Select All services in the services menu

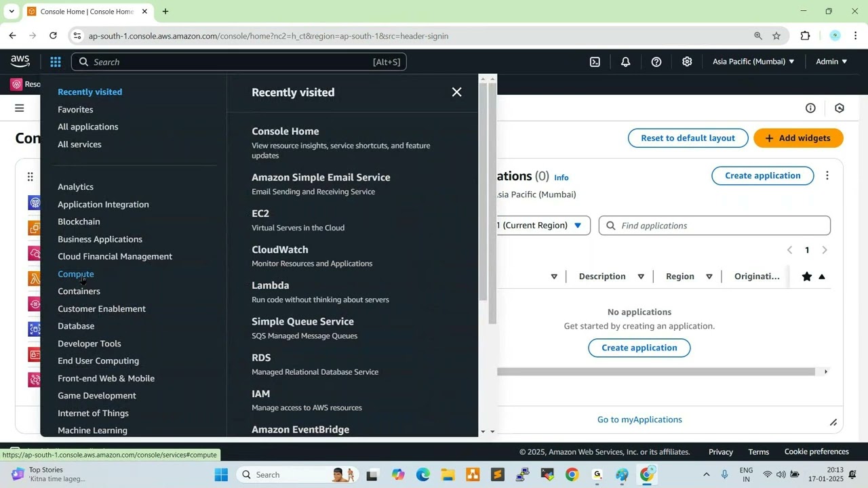tap(79, 144)
